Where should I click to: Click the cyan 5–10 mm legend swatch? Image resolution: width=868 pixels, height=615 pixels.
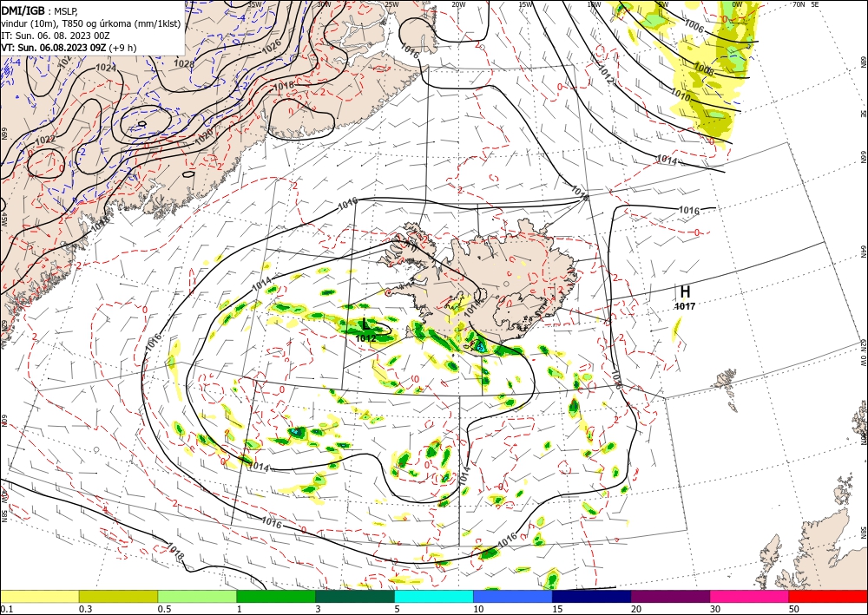[434, 596]
